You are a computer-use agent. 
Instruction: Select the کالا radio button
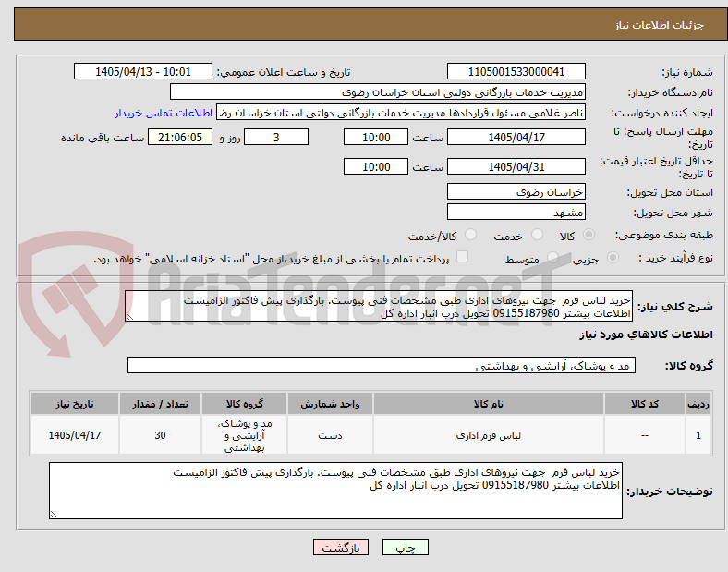(x=588, y=235)
